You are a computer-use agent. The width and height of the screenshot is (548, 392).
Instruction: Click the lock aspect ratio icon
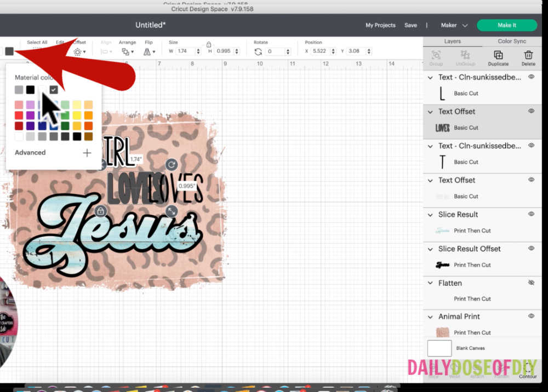[208, 45]
